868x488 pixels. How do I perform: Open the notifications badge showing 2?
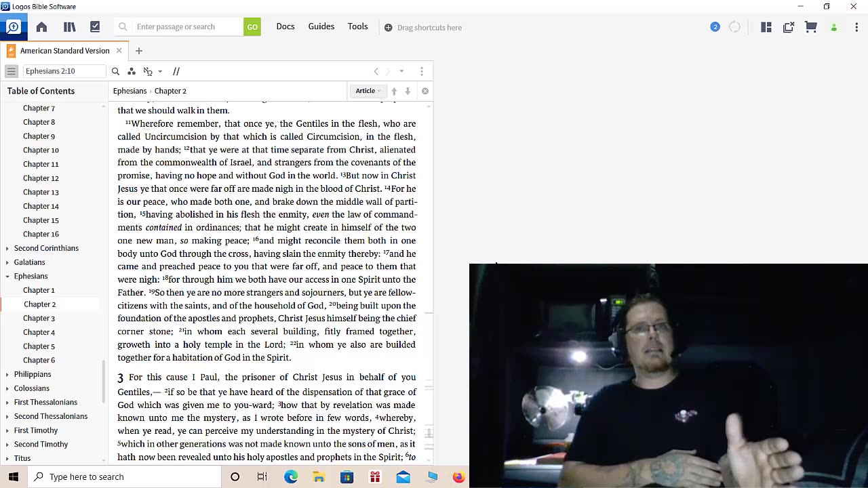pyautogui.click(x=715, y=27)
